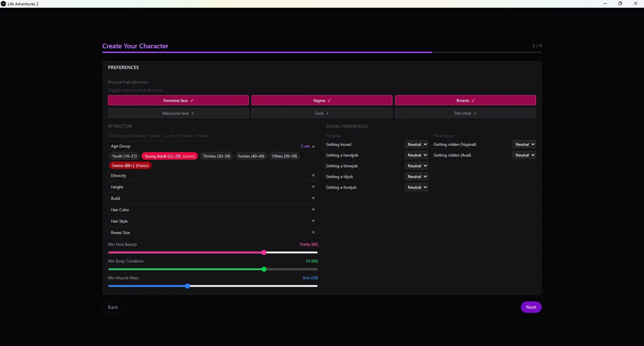Click the Hair Color row's triangle arrow icon
This screenshot has height=346, width=644.
click(x=313, y=210)
